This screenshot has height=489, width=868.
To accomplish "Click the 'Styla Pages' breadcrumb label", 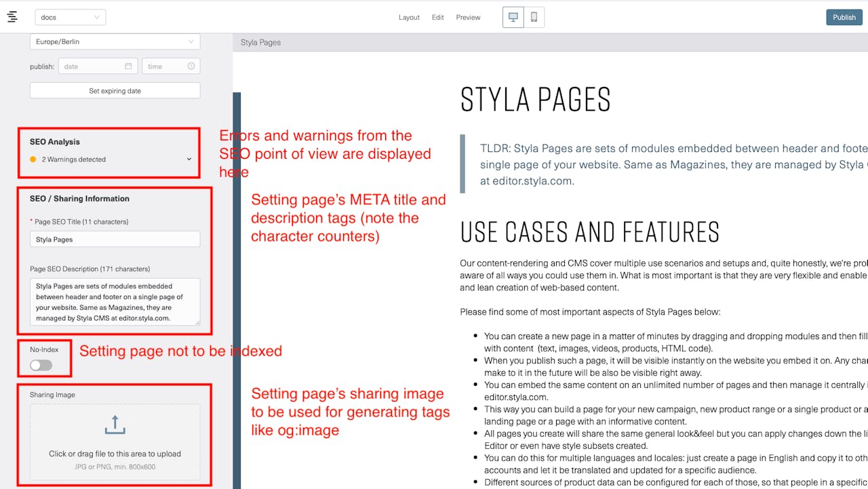I will [x=260, y=42].
